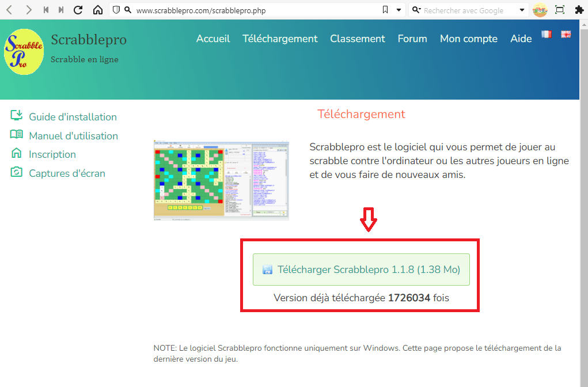Click Télécharger Scrabblepro 1.1.8 button
The width and height of the screenshot is (588, 387).
[361, 270]
